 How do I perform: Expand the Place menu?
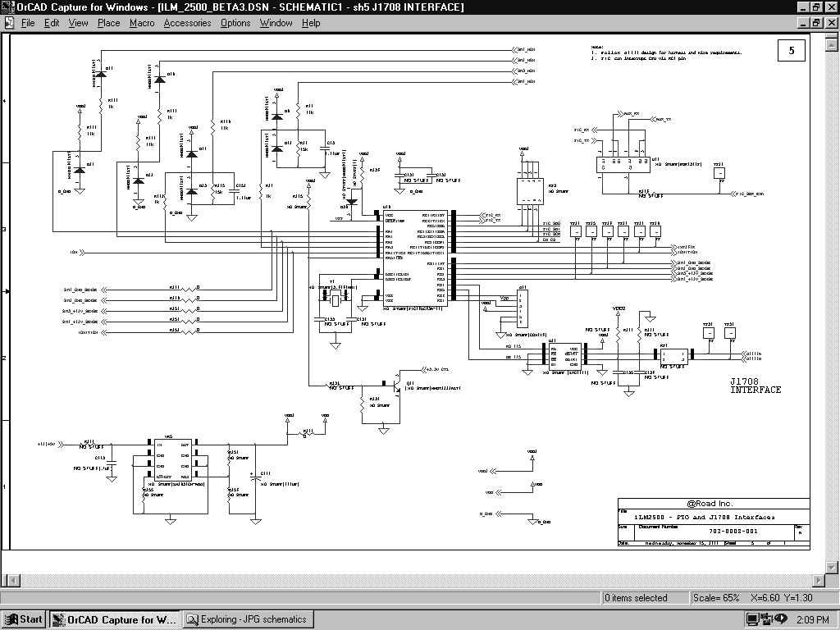108,23
